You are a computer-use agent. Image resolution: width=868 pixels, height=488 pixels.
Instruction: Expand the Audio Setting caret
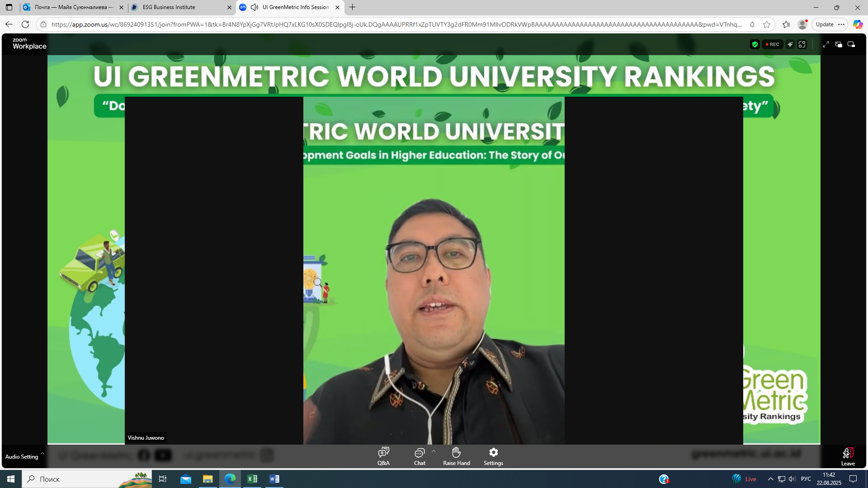[x=42, y=453]
